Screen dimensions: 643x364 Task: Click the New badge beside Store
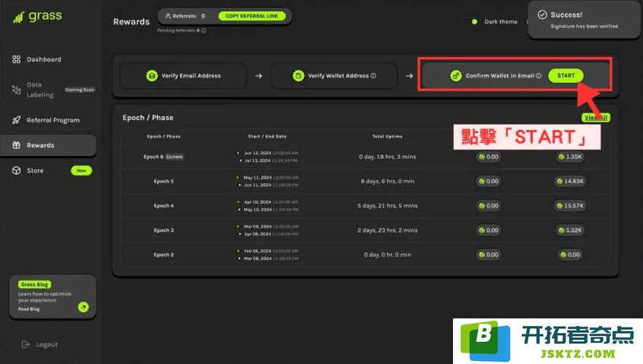pyautogui.click(x=81, y=170)
